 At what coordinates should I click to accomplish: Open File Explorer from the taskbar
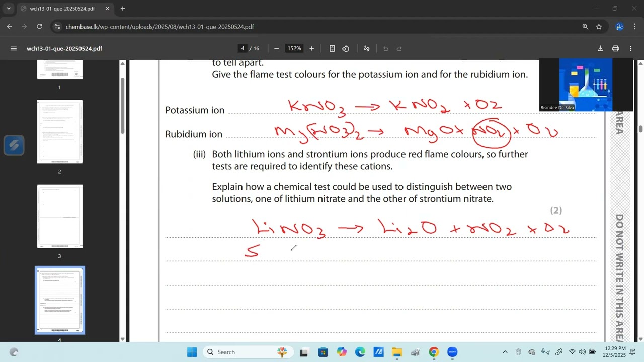tap(397, 352)
